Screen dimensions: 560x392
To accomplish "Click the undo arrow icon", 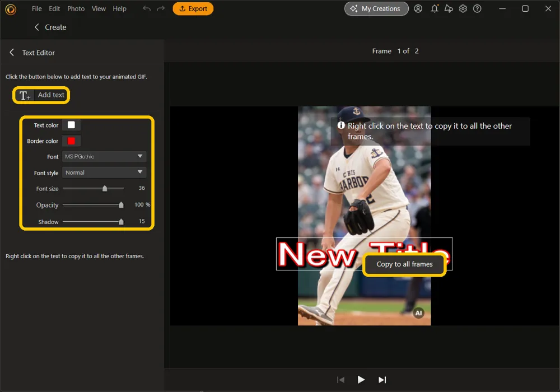I will [x=146, y=8].
